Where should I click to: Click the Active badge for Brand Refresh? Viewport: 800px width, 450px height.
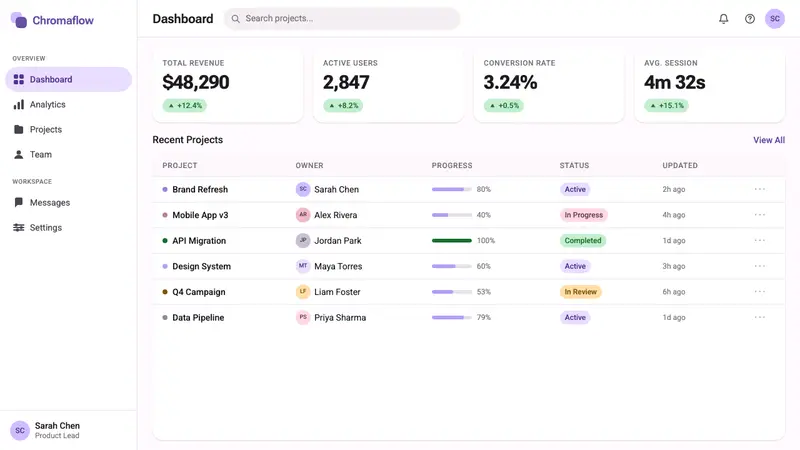(575, 189)
